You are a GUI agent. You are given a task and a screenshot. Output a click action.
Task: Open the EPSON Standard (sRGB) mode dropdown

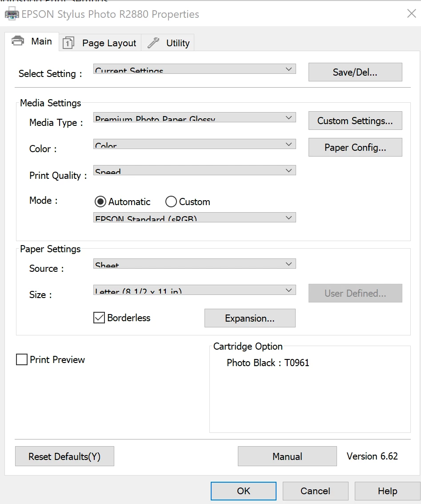tap(195, 217)
